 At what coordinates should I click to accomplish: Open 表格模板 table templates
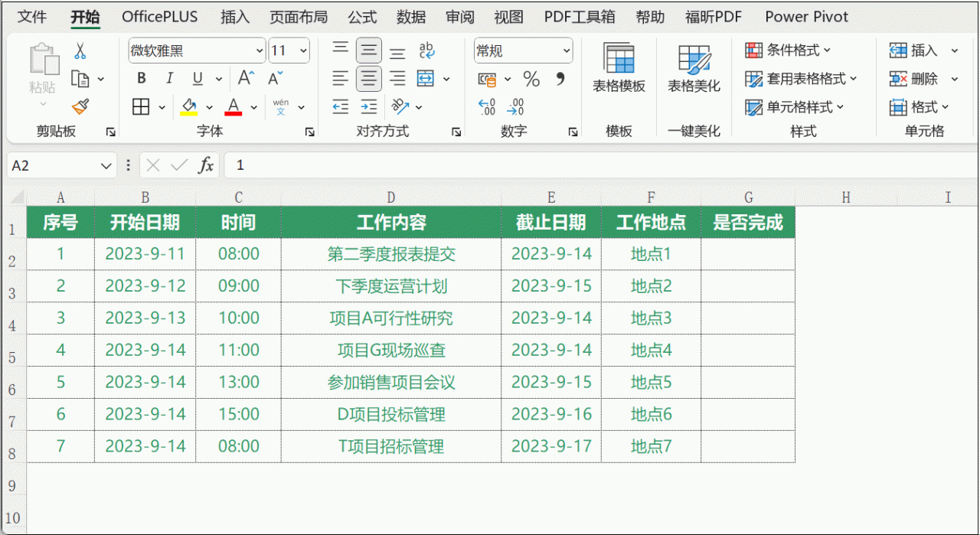point(619,69)
